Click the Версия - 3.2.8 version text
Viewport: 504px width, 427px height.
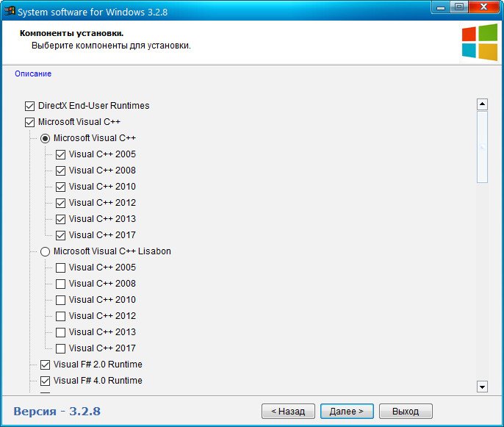pos(57,412)
